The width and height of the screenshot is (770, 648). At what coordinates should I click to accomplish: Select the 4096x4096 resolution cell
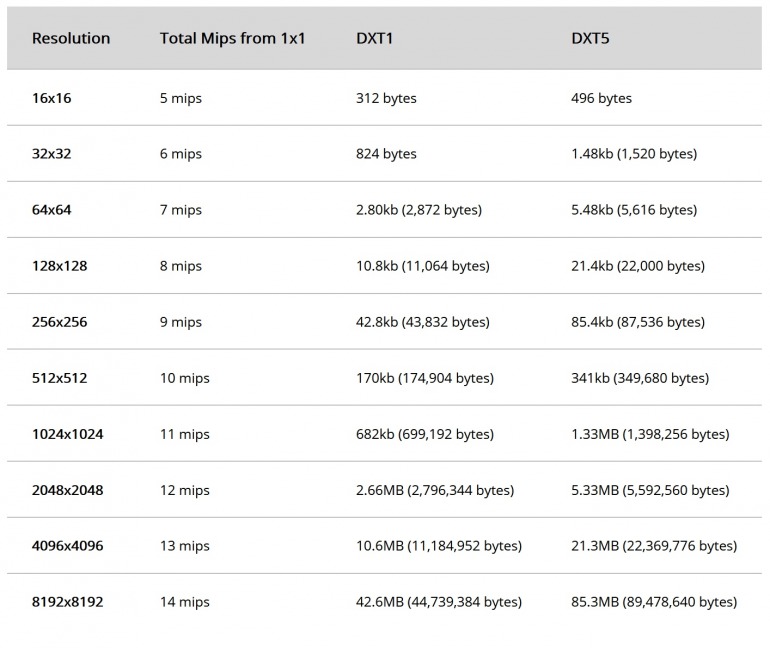(67, 545)
